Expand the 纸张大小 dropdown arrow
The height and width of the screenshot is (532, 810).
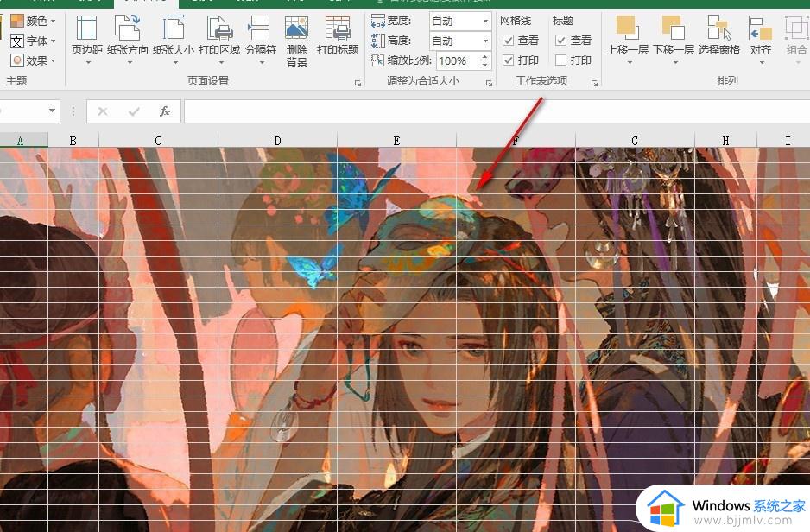coord(175,63)
